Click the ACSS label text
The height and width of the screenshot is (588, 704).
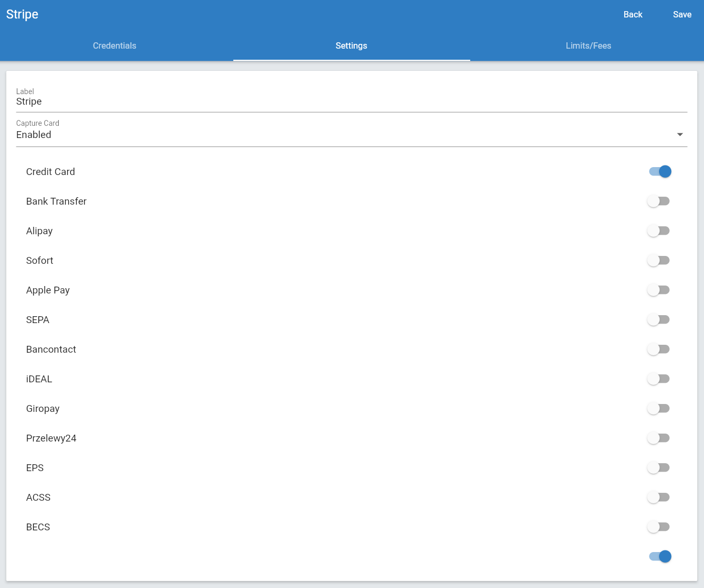(x=38, y=498)
